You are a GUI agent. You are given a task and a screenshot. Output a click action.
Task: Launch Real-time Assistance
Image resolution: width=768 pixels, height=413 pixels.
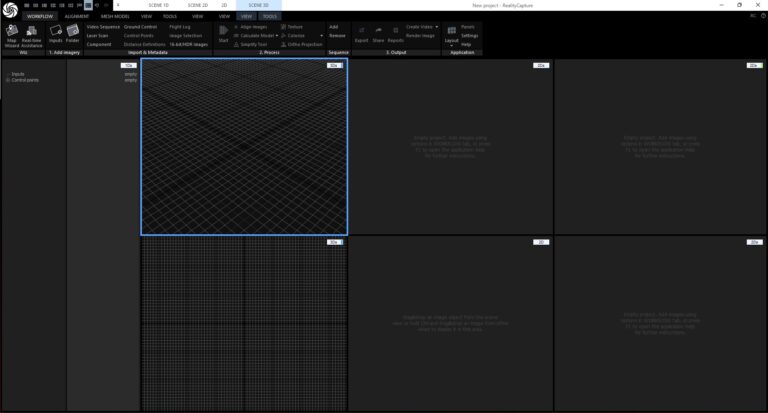tap(32, 35)
